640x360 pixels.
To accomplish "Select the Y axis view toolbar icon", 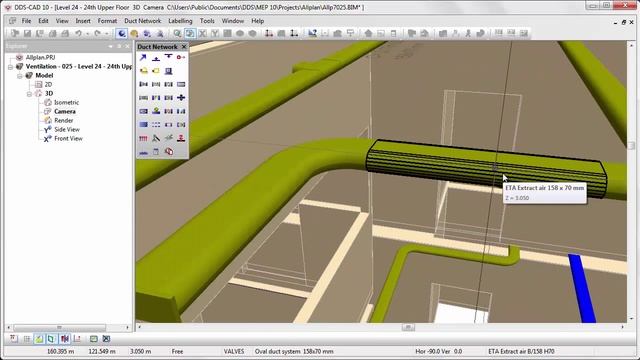I will (215, 33).
